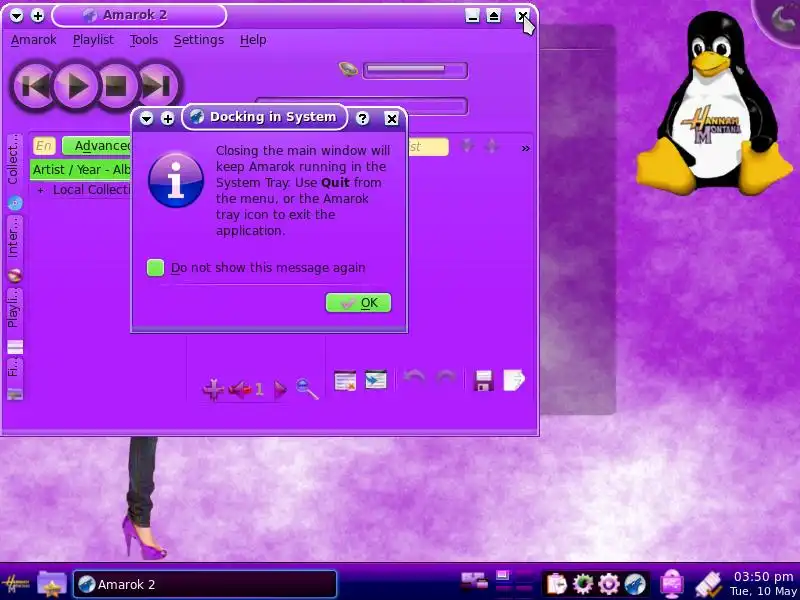Image resolution: width=800 pixels, height=600 pixels.
Task: Play the current track in Amarok
Action: 76,86
